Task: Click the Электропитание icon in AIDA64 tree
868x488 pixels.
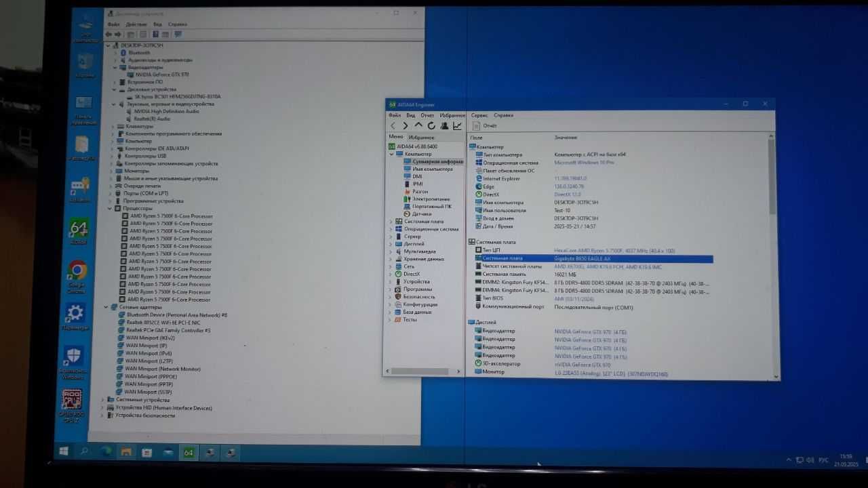Action: click(408, 199)
